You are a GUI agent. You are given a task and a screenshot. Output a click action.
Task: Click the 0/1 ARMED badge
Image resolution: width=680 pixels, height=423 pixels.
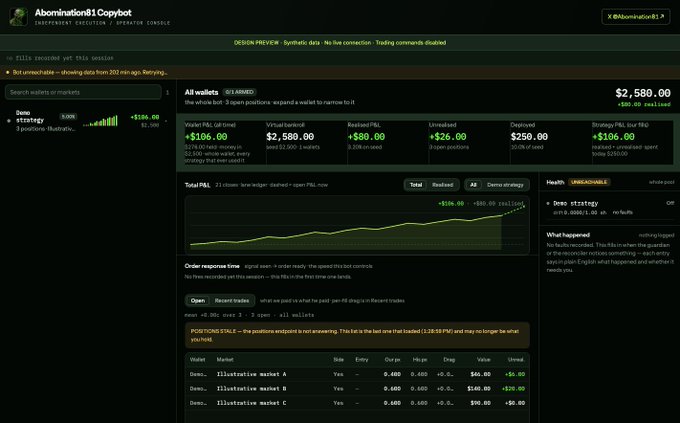point(239,92)
